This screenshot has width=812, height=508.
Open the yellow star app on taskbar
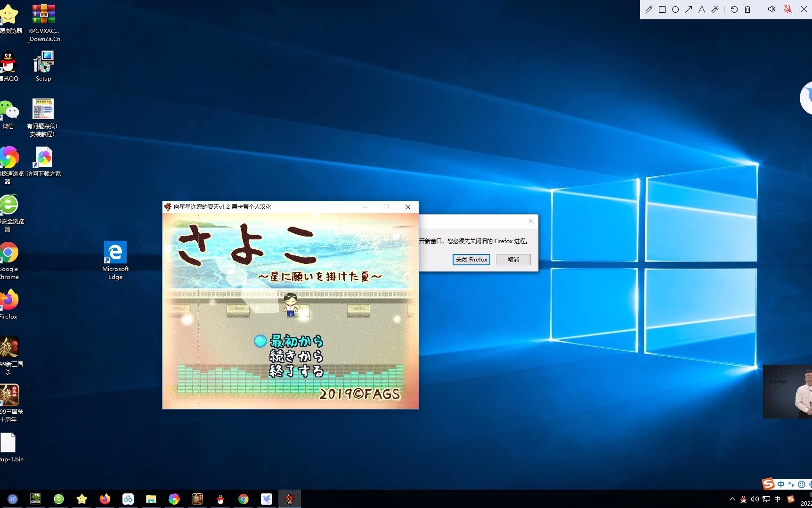click(81, 499)
